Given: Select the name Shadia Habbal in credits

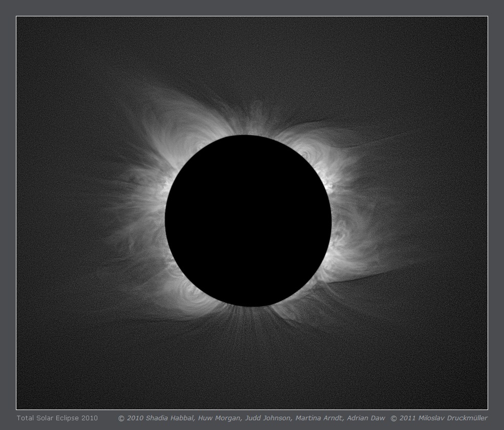Looking at the screenshot, I should point(169,418).
